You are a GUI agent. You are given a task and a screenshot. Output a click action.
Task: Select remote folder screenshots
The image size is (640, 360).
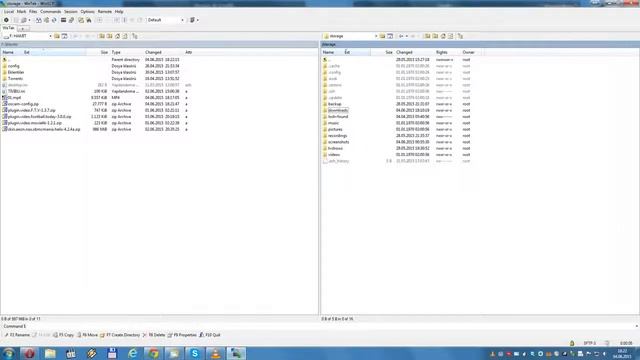[338, 142]
